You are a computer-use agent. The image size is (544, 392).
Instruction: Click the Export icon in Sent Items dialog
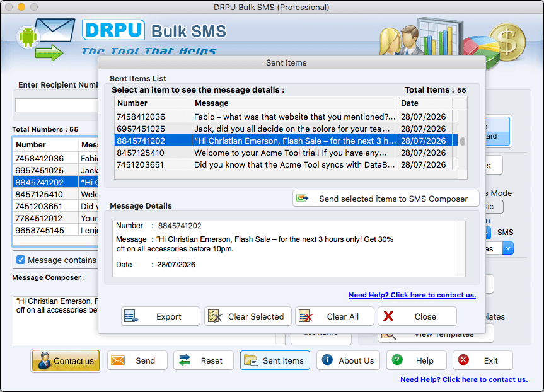(132, 316)
